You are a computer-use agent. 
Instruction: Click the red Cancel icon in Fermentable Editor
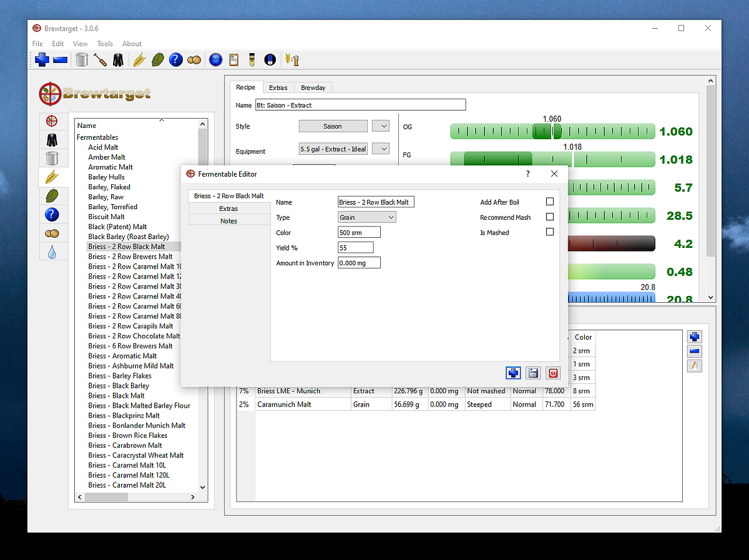553,373
